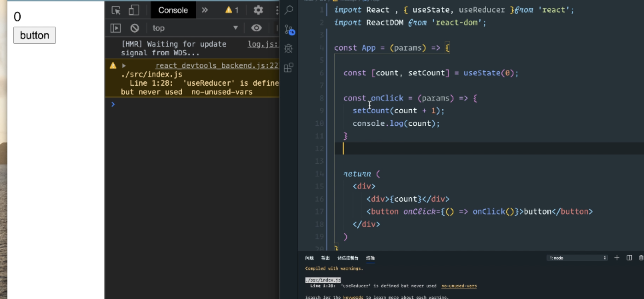Click 'Line 1:28:' warning text in terminal
644x299 pixels.
coord(323,286)
